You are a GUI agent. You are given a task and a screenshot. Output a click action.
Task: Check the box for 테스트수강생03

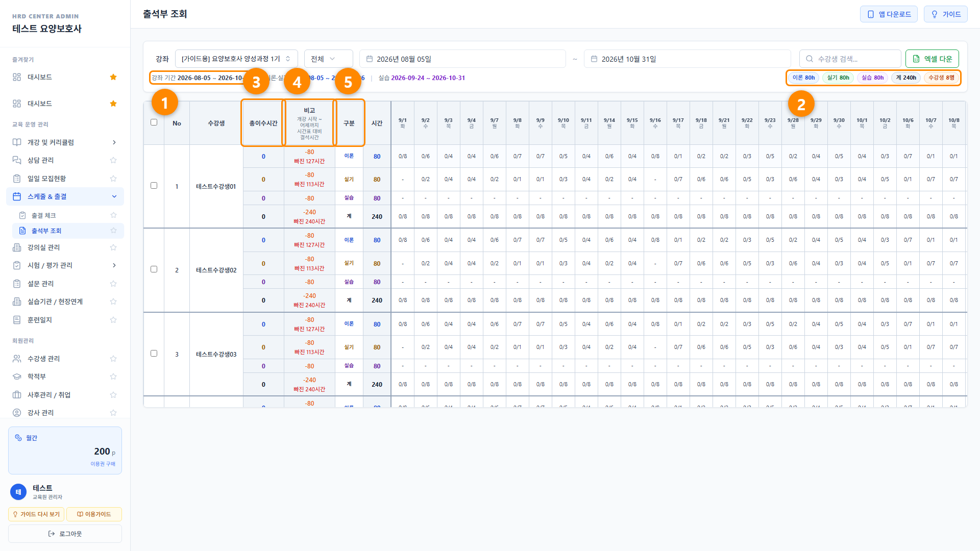click(154, 354)
